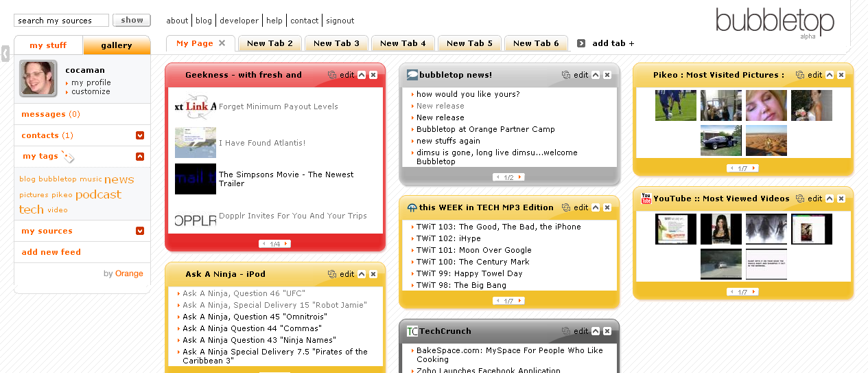868x373 pixels.
Task: Switch to New Tab 3
Action: coord(336,43)
